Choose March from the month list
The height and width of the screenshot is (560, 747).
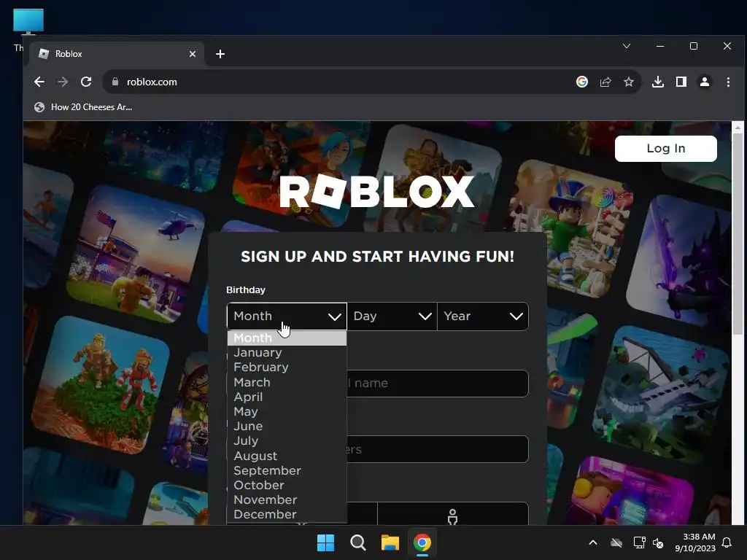tap(287, 382)
